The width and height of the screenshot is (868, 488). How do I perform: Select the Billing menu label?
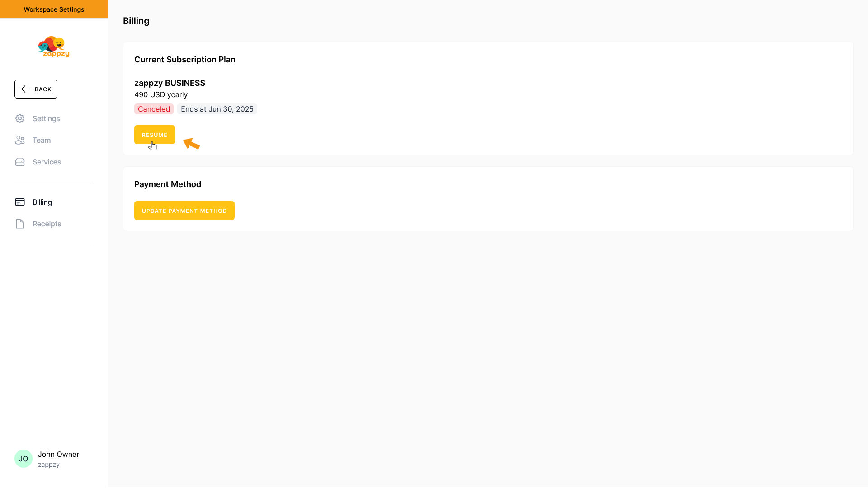(x=42, y=202)
